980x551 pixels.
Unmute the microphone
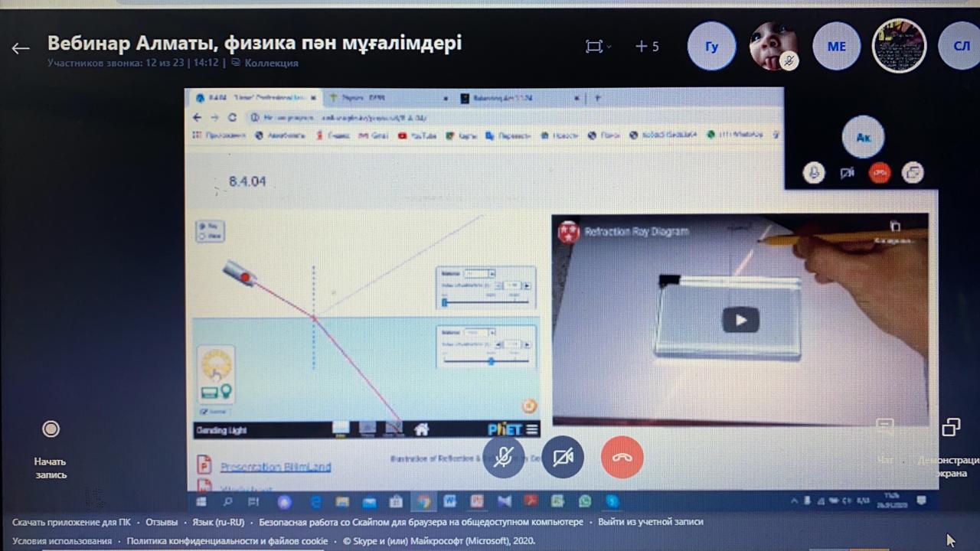pyautogui.click(x=503, y=458)
